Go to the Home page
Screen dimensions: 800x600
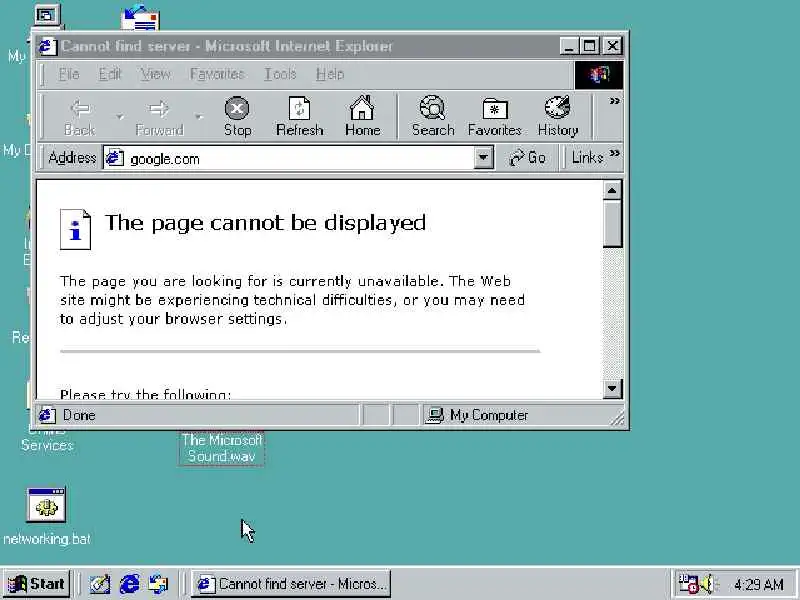(x=362, y=117)
